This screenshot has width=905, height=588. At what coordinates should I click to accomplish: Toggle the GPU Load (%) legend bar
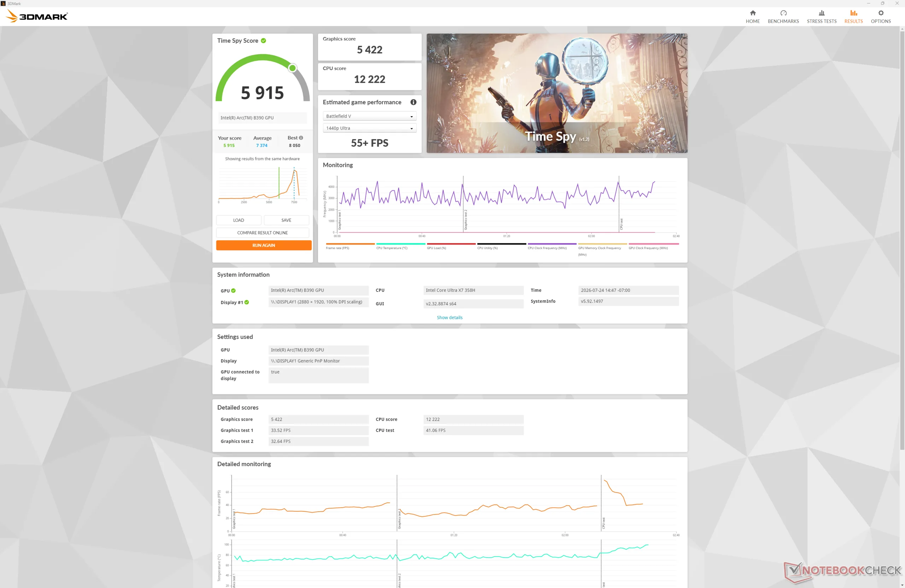point(451,244)
